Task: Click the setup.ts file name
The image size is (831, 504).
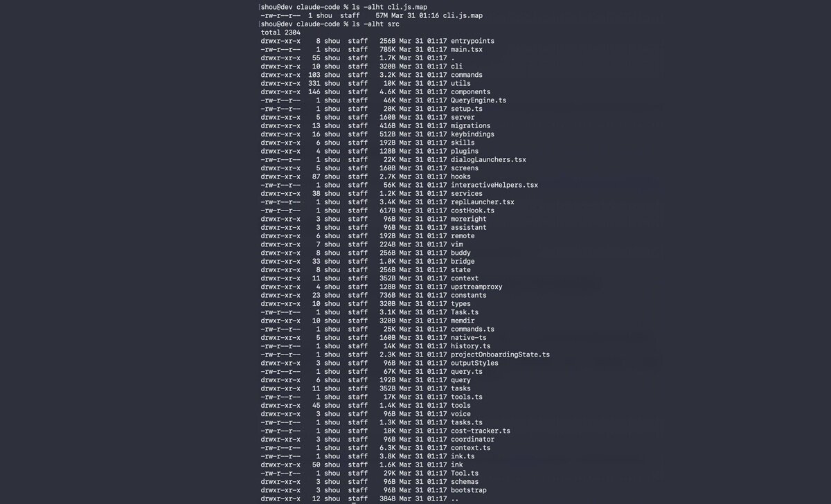Action: [467, 109]
